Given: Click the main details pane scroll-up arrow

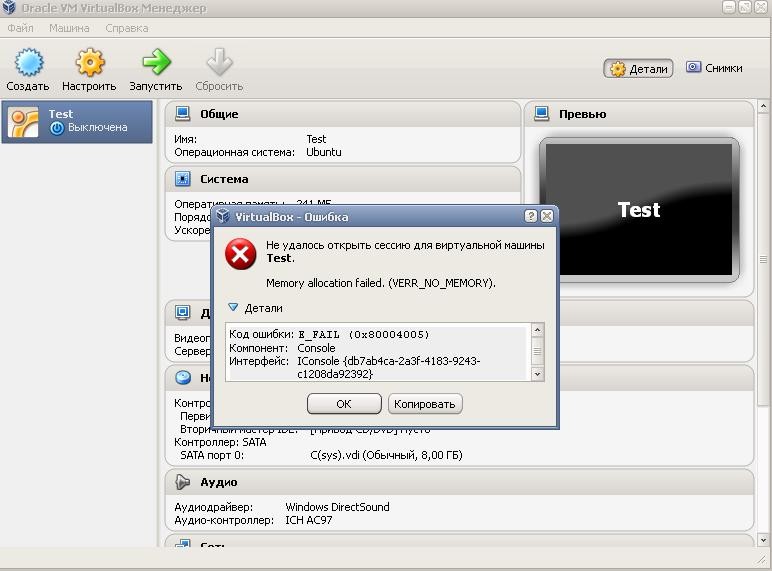Looking at the screenshot, I should click(763, 106).
